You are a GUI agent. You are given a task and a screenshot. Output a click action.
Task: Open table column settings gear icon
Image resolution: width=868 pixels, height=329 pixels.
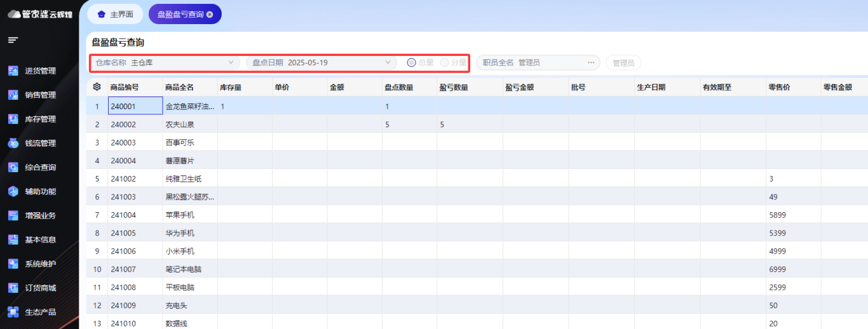coord(97,88)
